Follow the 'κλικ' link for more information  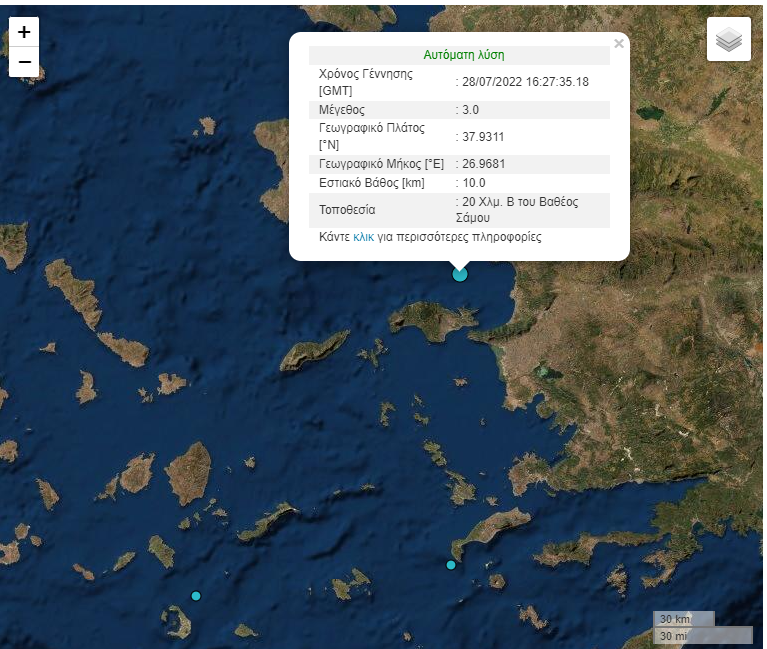363,237
